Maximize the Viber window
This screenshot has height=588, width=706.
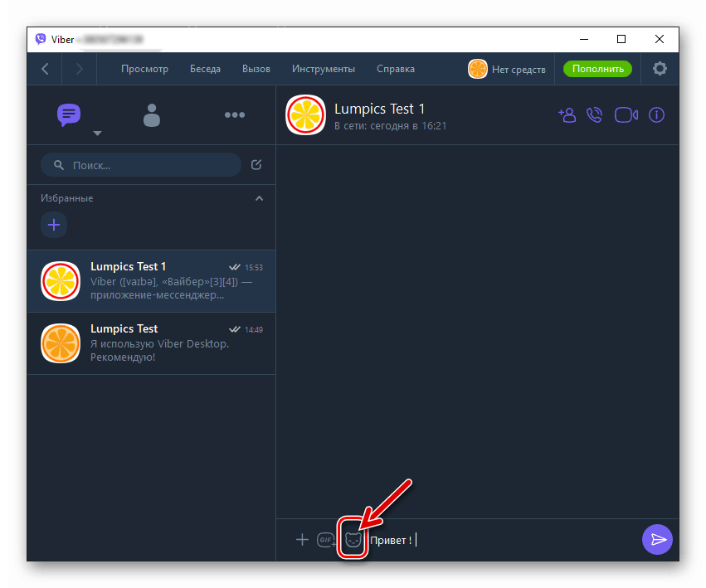click(621, 39)
